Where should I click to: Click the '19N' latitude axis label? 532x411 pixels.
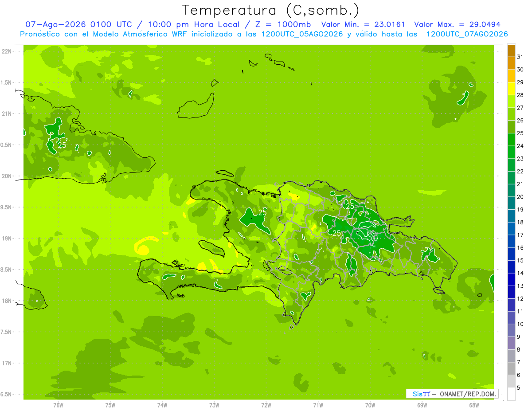(x=8, y=239)
